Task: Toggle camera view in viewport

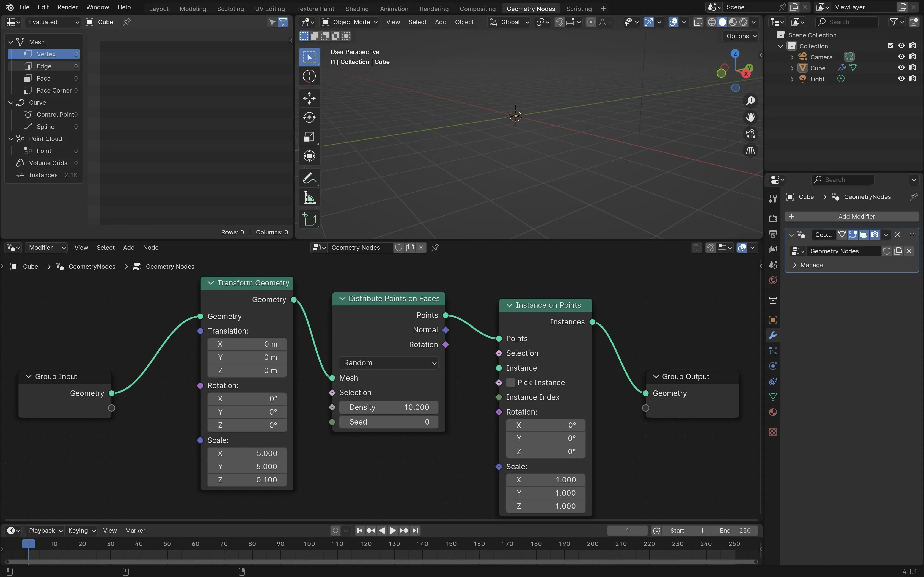Action: click(750, 134)
